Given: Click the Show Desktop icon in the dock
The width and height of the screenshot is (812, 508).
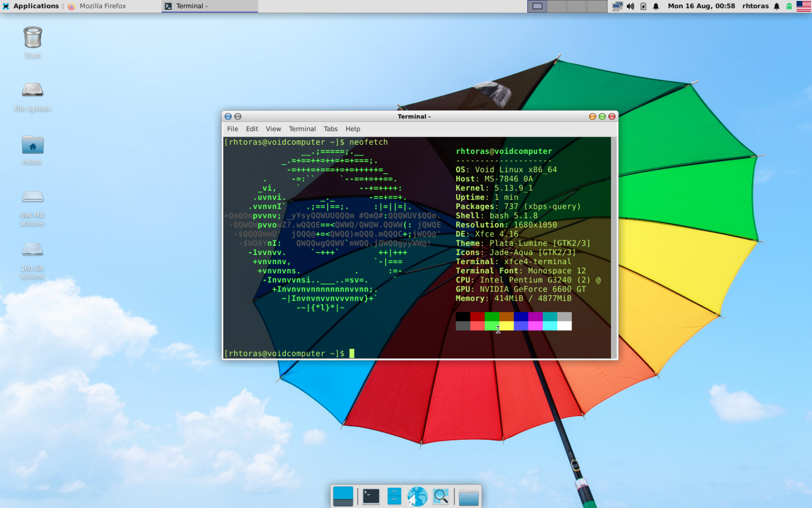Looking at the screenshot, I should point(343,496).
